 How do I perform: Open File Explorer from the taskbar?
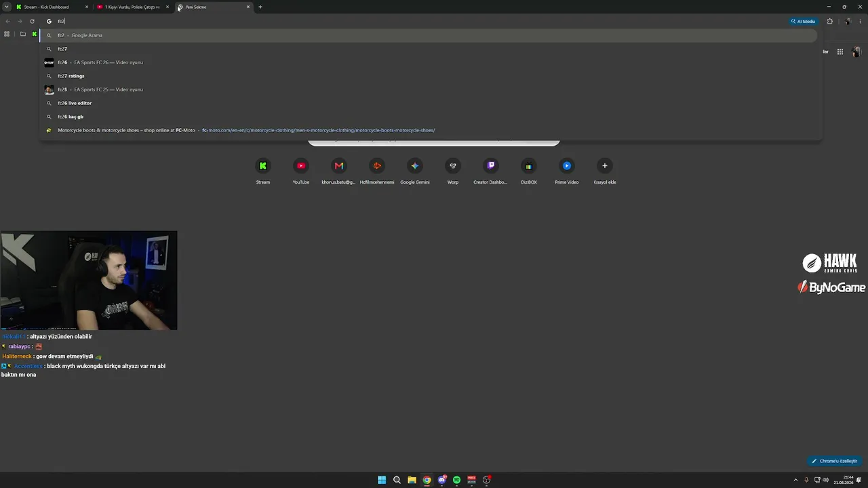[x=412, y=480]
